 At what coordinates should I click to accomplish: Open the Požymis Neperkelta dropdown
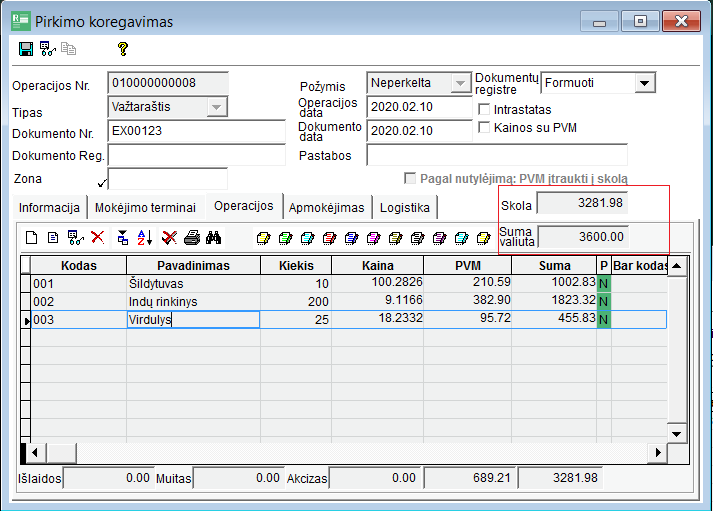[x=460, y=83]
